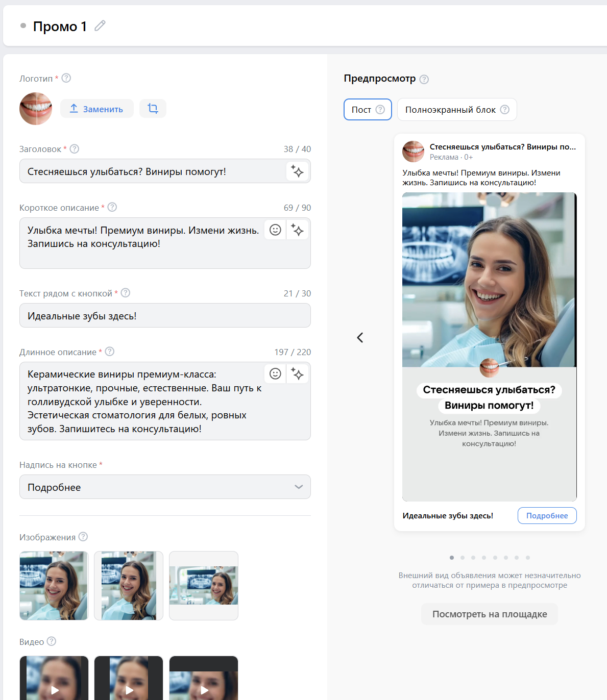
Task: Click Подробнее button in the ad preview
Action: [547, 515]
